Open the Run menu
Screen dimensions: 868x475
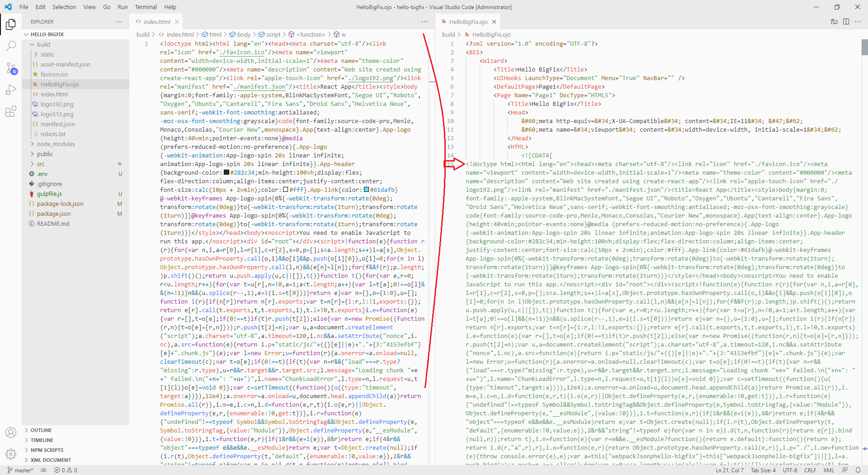(x=123, y=7)
